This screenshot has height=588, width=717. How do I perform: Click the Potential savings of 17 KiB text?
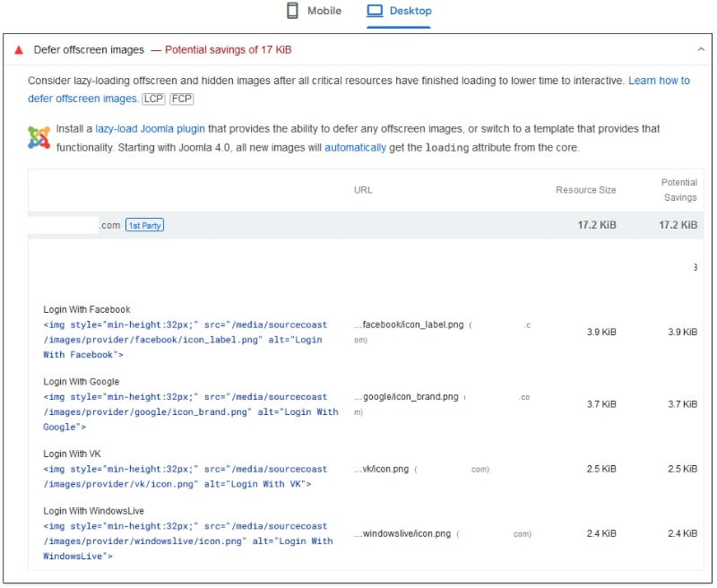point(229,50)
